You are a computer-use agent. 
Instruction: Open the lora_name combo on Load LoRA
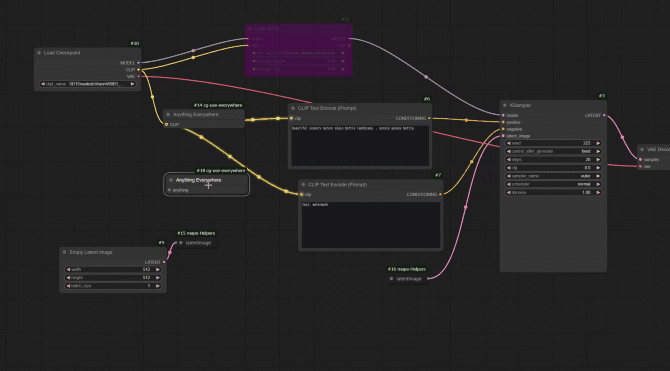pos(298,53)
